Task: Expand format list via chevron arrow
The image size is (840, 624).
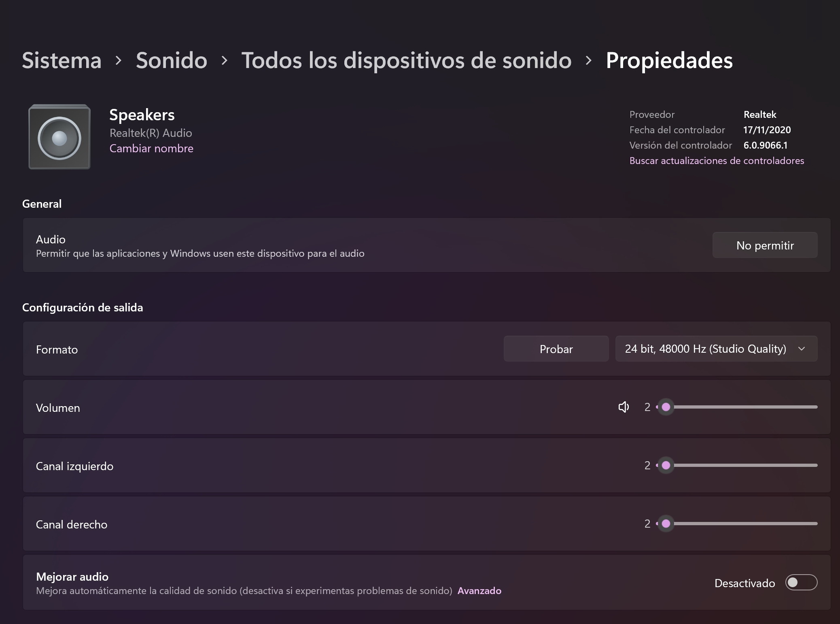Action: (802, 349)
